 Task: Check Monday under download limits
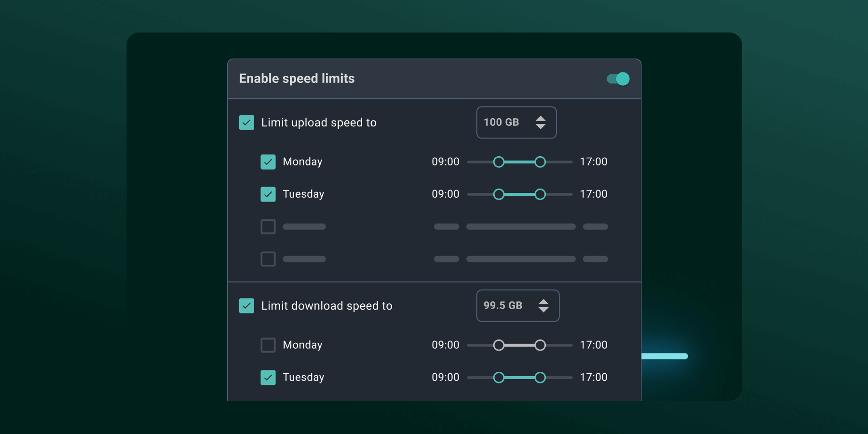tap(268, 345)
